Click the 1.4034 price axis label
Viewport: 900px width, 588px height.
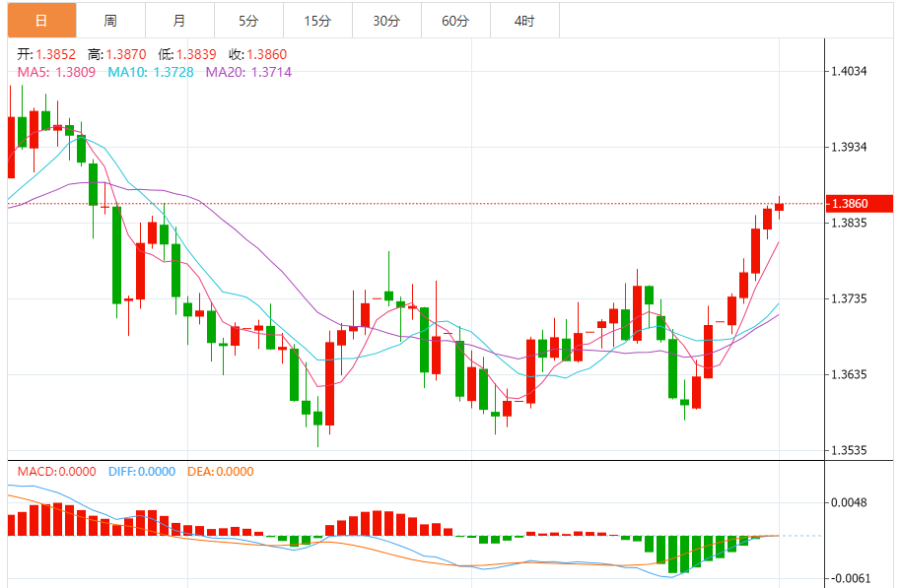(849, 71)
